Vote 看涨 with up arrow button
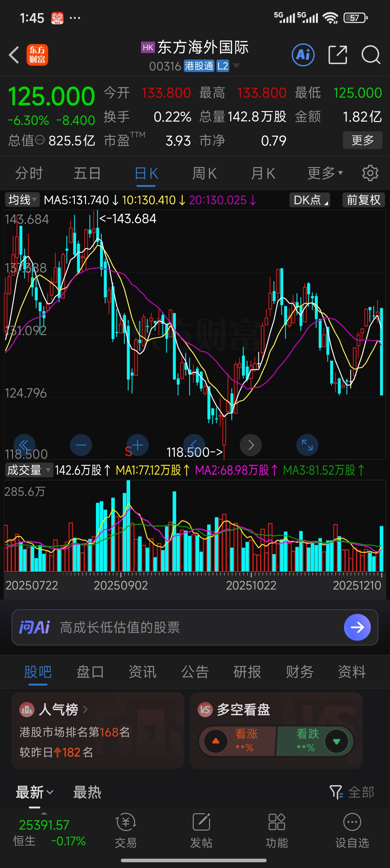Viewport: 390px width, 868px height. [216, 741]
